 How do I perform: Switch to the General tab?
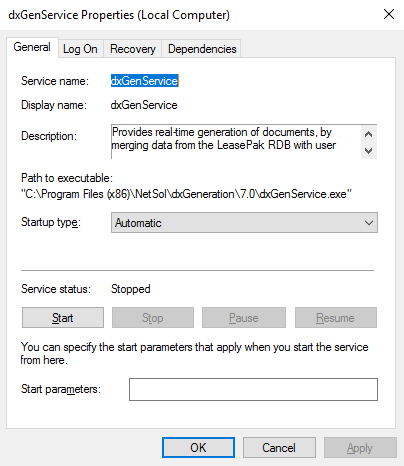32,47
